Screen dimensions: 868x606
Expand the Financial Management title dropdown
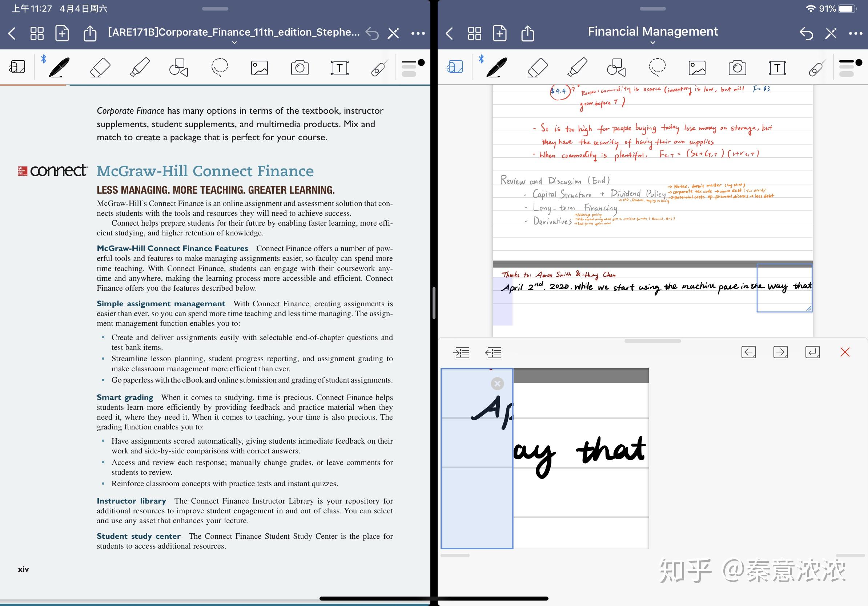click(x=652, y=42)
